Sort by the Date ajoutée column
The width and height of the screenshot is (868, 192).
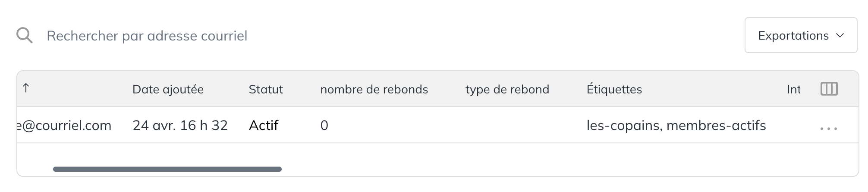168,89
